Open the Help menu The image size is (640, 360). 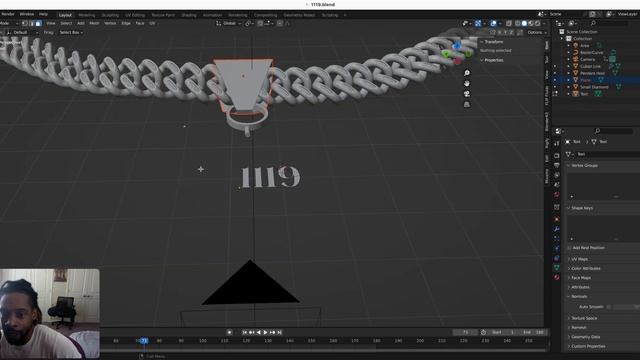click(43, 14)
